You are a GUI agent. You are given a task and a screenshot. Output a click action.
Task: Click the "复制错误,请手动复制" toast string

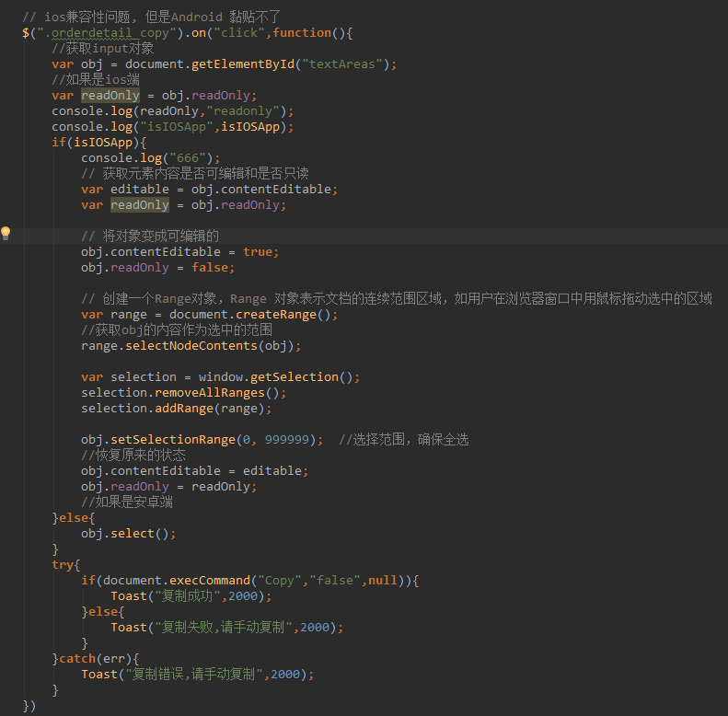coord(194,675)
